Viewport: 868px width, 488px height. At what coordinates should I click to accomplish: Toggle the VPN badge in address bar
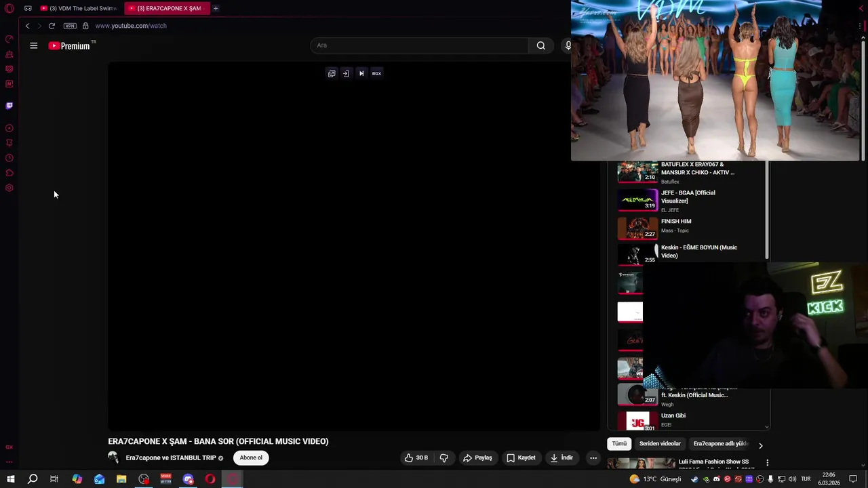(x=70, y=26)
